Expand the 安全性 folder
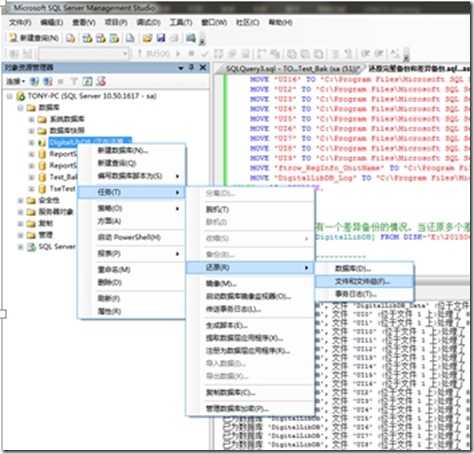Viewport: 474px width, 454px height. click(20, 200)
